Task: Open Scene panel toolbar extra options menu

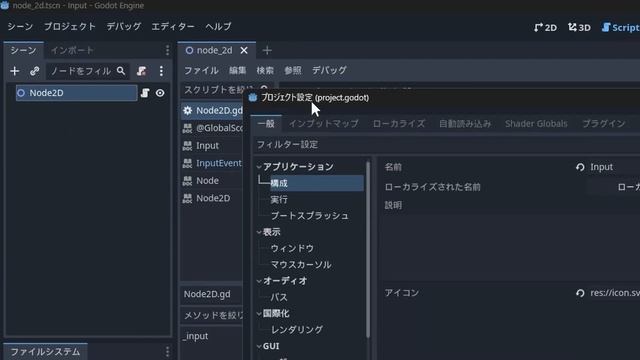Action: click(x=161, y=71)
